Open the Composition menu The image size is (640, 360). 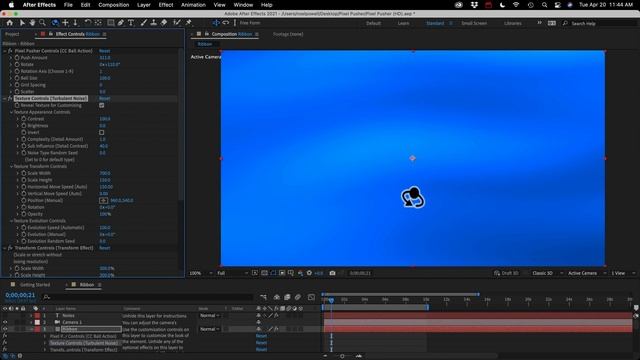(113, 5)
